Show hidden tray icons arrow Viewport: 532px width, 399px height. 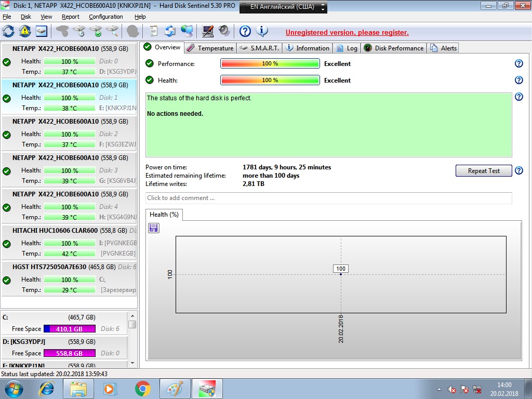tap(439, 389)
